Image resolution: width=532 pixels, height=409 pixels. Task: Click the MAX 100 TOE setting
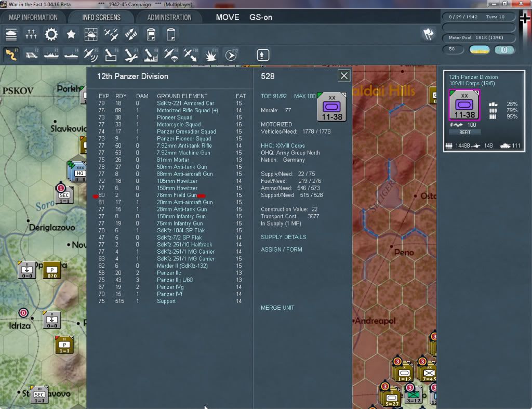point(304,96)
